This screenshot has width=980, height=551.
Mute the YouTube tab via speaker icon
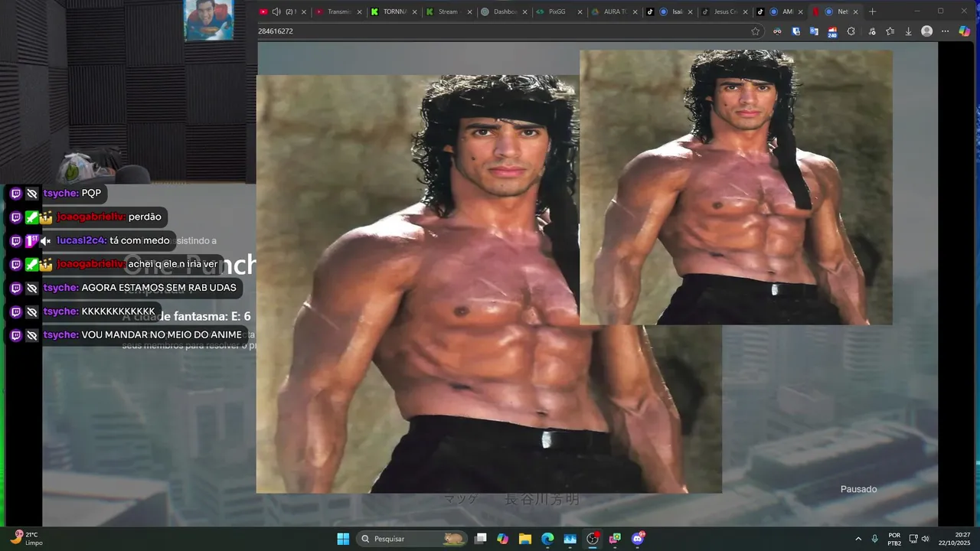276,12
